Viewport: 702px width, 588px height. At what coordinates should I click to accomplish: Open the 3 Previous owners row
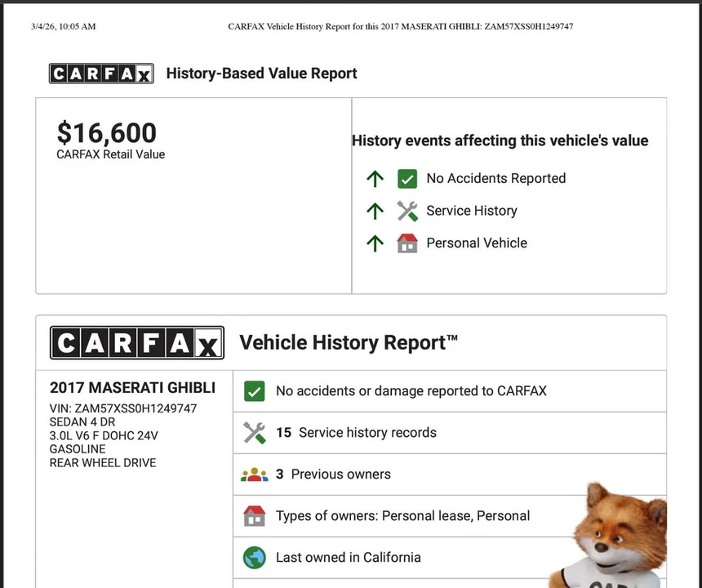point(450,474)
